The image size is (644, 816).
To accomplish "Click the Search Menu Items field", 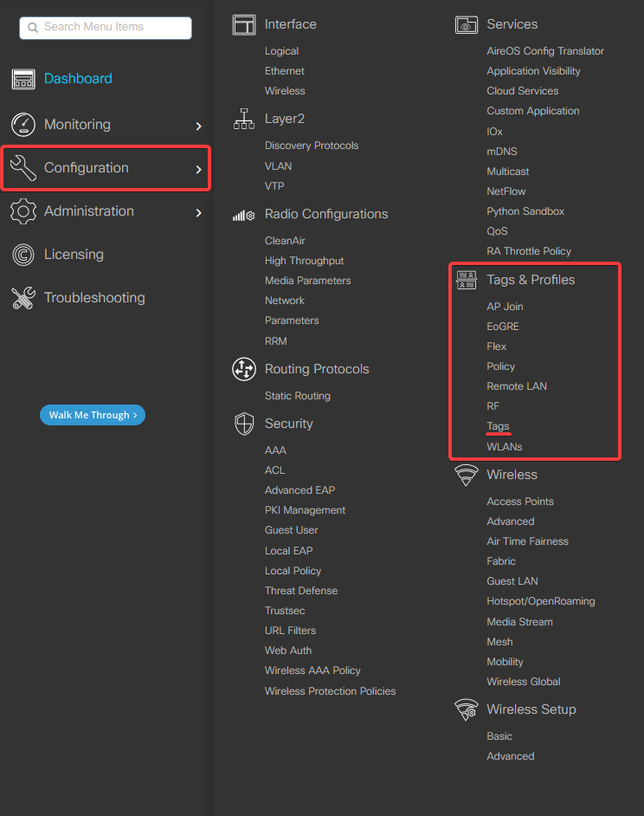I will point(105,28).
